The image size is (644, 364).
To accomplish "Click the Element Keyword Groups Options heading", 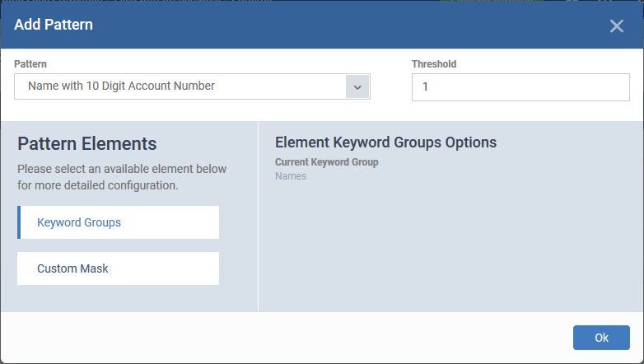I will (385, 142).
